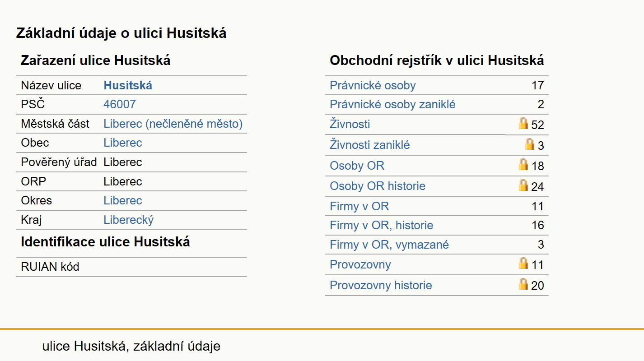Click the lock icon in Osoby OR row
This screenshot has width=644, height=361.
point(523,164)
